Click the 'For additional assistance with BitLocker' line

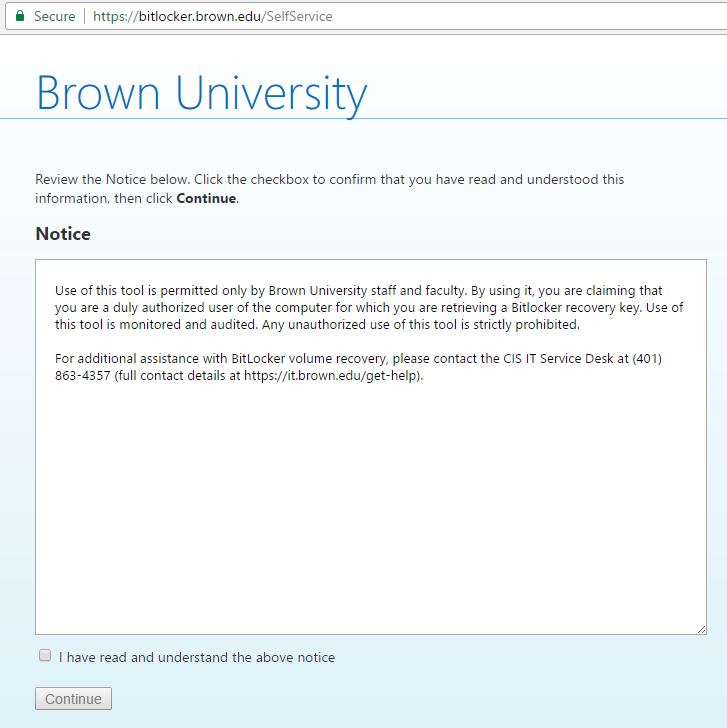(358, 358)
